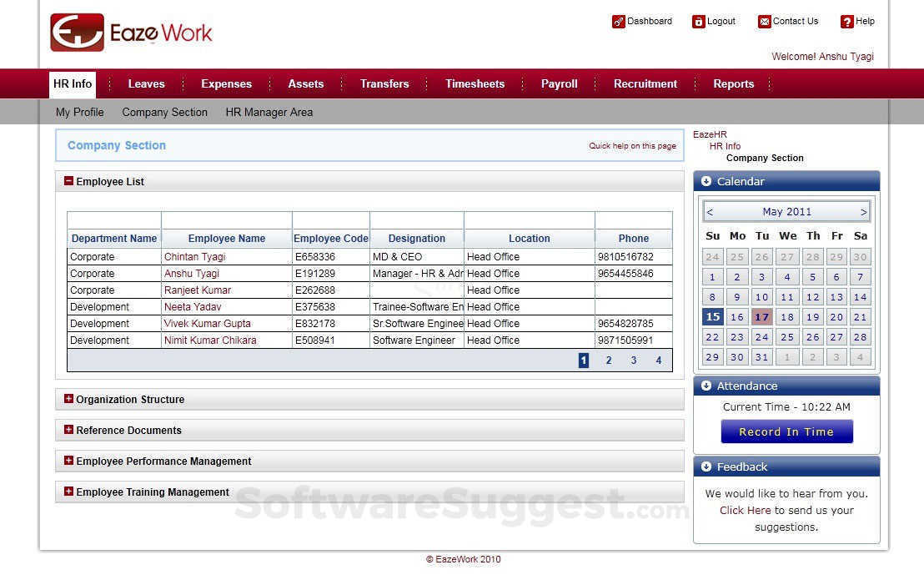Sort by Designation column header
Image resolution: width=924 pixels, height=585 pixels.
click(417, 238)
